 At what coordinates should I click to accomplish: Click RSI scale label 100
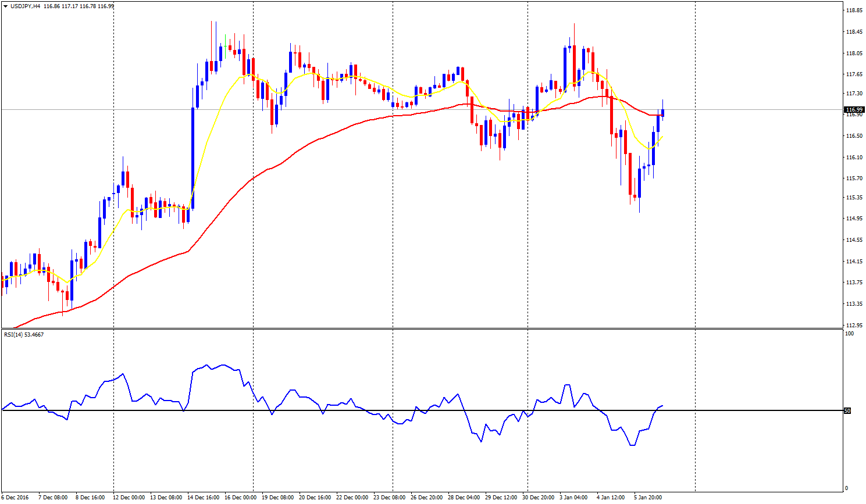(x=850, y=334)
